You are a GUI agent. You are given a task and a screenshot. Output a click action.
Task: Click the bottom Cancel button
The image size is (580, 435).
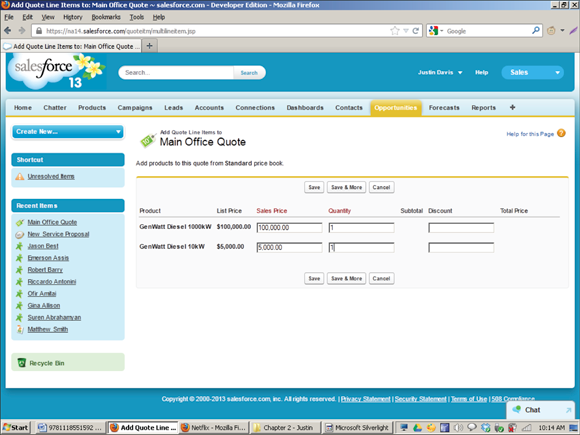coord(381,278)
